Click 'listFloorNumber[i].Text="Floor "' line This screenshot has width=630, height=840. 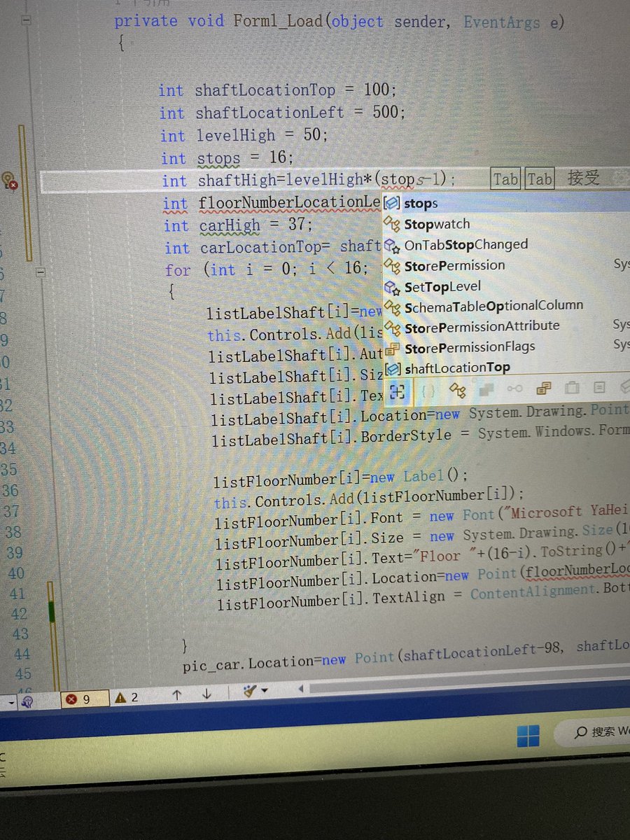(x=422, y=556)
